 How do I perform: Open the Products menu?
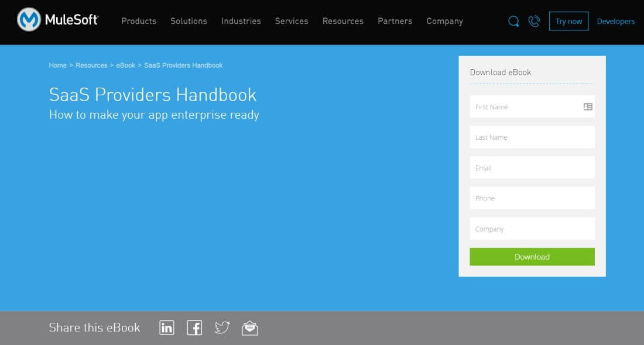(139, 21)
